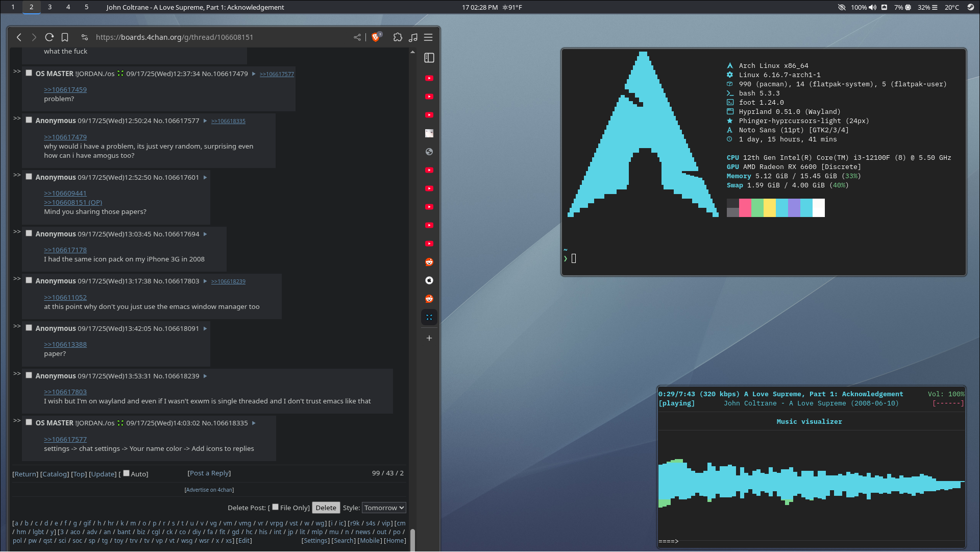This screenshot has width=980, height=552.
Task: Tick the File Only checkbox
Action: click(x=276, y=507)
